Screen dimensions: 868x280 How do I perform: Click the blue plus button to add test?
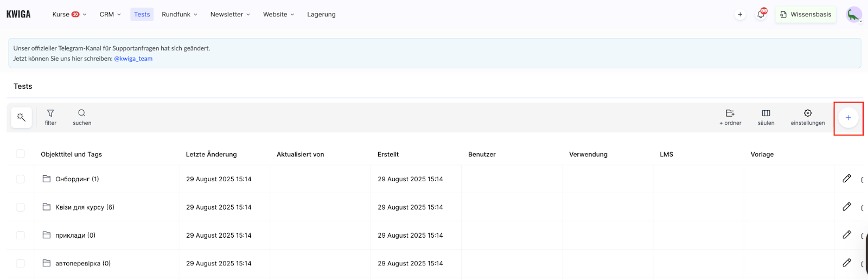coord(848,118)
